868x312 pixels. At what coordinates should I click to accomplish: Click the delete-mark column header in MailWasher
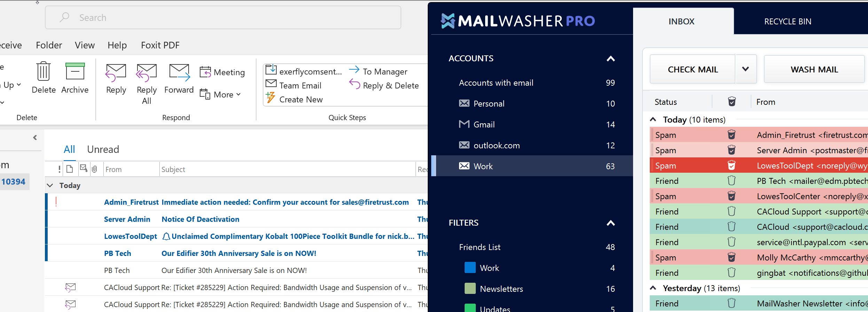coord(732,102)
